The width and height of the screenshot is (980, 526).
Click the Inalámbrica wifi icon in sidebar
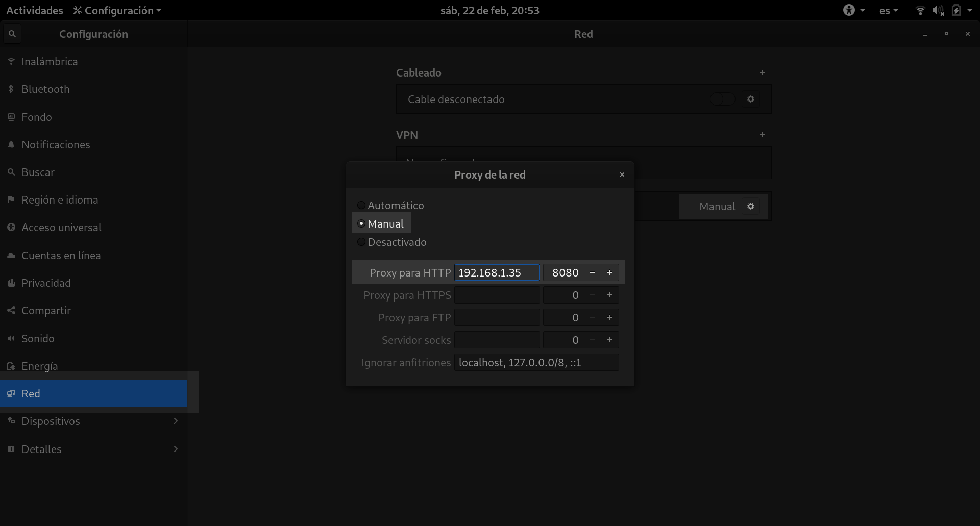click(11, 62)
